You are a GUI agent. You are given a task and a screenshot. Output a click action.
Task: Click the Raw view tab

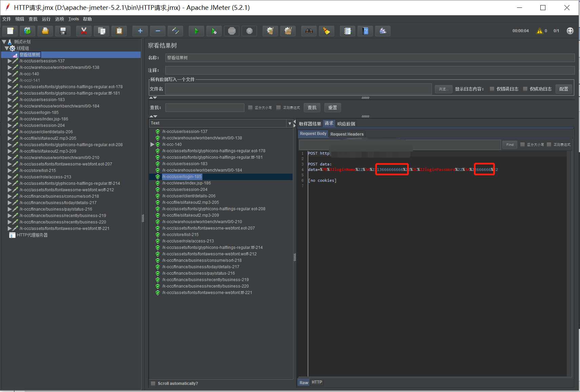coord(304,383)
